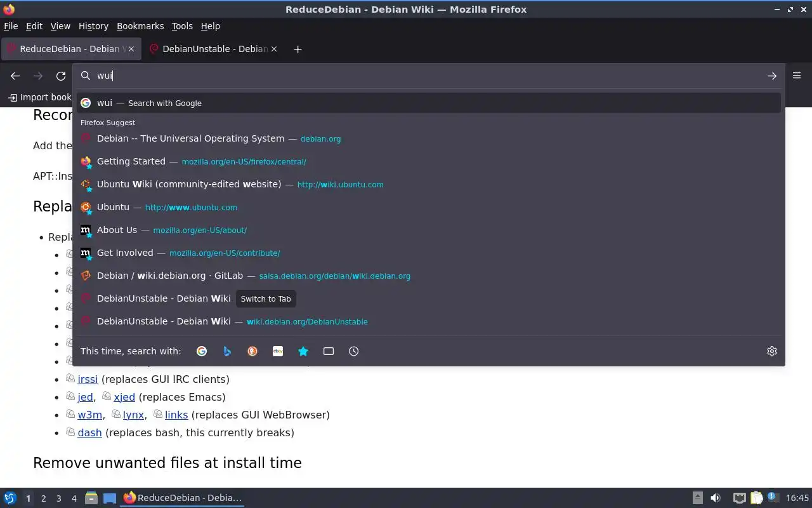Select Debian / wiki.debian.org GitLab suggestion
The height and width of the screenshot is (508, 812).
(x=429, y=276)
